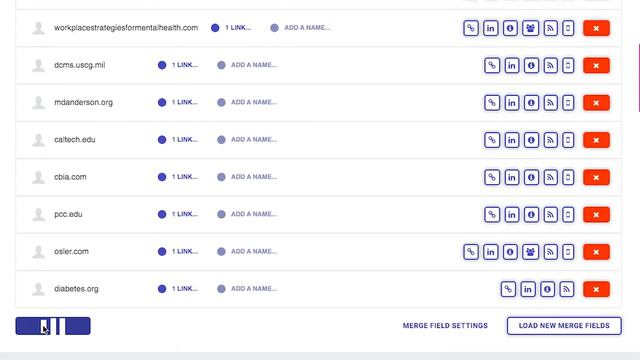The image size is (640, 360).
Task: Open the team people icon for osler.com
Action: tap(530, 252)
